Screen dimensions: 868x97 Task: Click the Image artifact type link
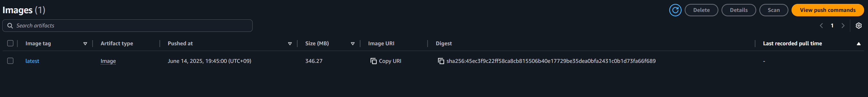click(108, 61)
